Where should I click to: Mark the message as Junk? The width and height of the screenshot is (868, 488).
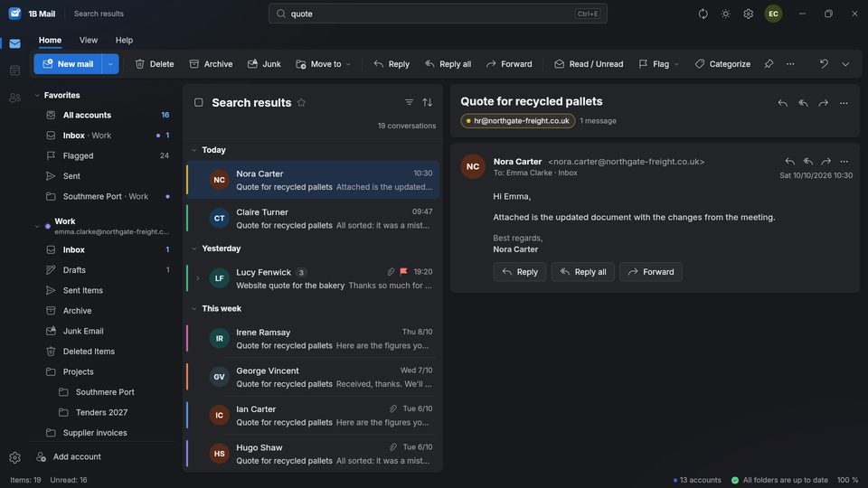[264, 64]
